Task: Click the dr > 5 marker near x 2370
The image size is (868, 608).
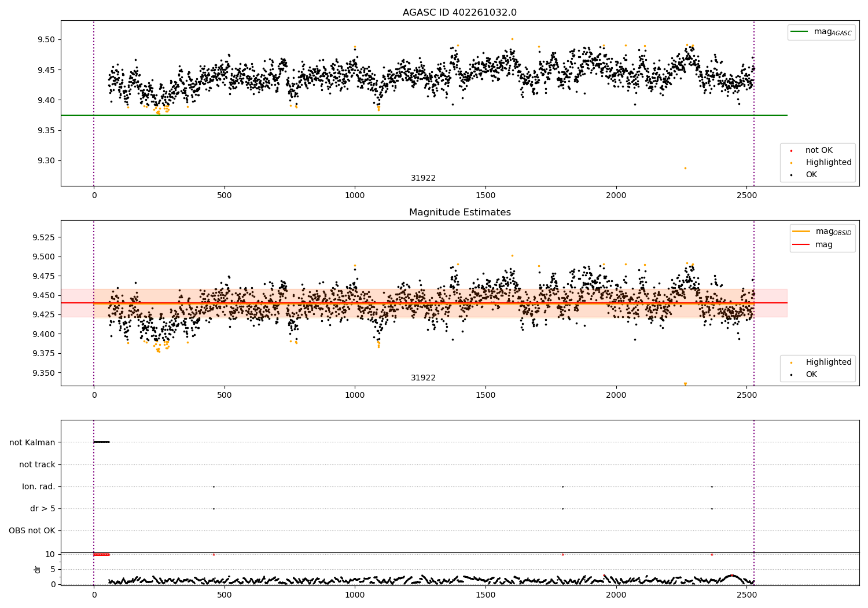Action: click(x=712, y=508)
